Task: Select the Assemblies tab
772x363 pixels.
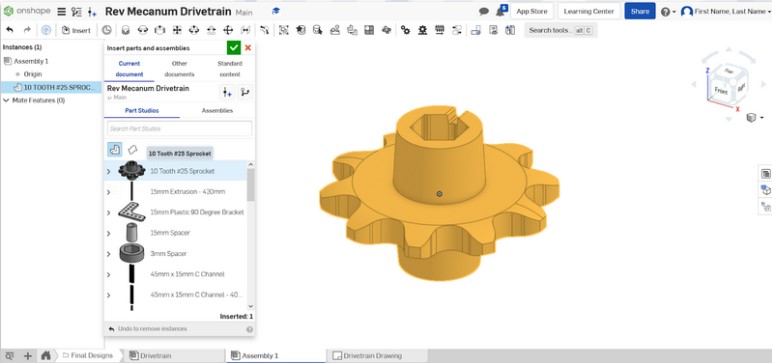Action: pyautogui.click(x=217, y=110)
